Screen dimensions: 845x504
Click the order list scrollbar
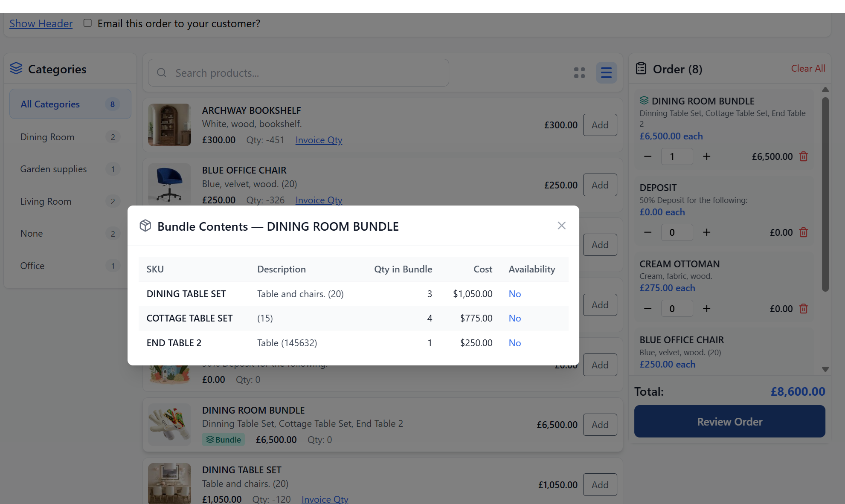click(825, 194)
